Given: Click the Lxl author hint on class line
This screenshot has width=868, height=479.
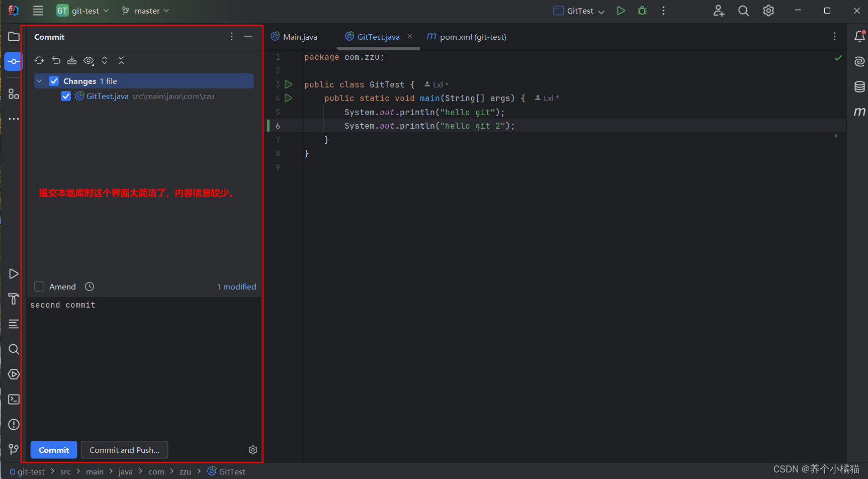Looking at the screenshot, I should [x=436, y=84].
